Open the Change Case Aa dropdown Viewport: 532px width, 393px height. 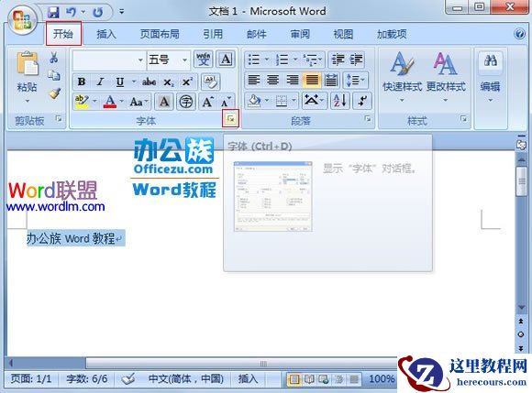click(x=139, y=102)
